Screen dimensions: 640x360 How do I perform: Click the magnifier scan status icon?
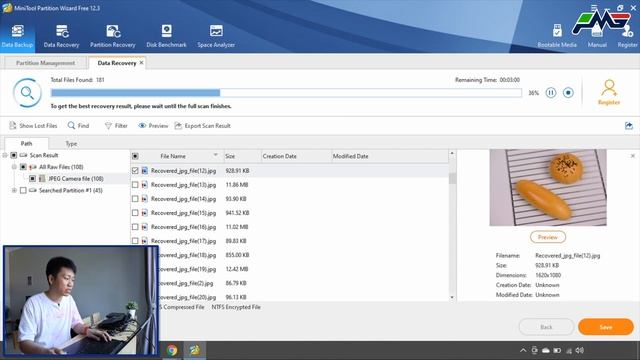coord(27,93)
